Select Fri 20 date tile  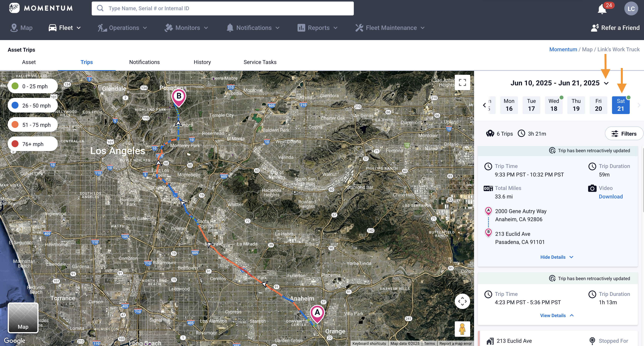(x=598, y=105)
